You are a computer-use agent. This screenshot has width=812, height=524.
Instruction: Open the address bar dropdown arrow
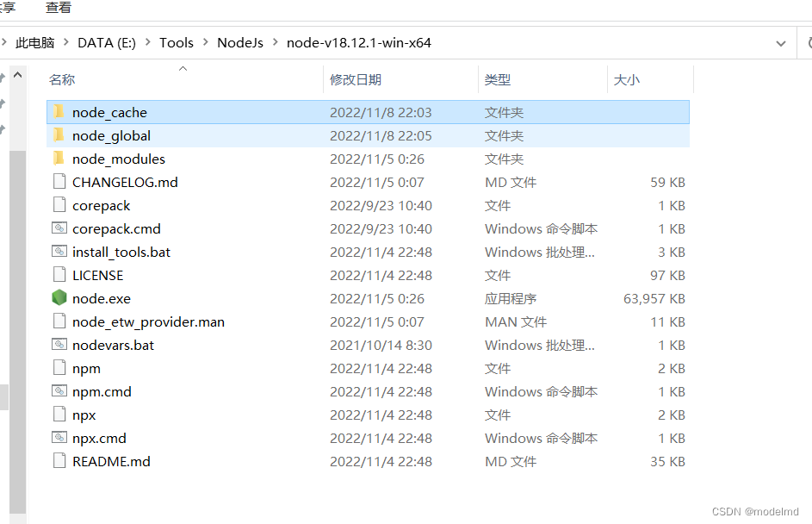pos(781,42)
